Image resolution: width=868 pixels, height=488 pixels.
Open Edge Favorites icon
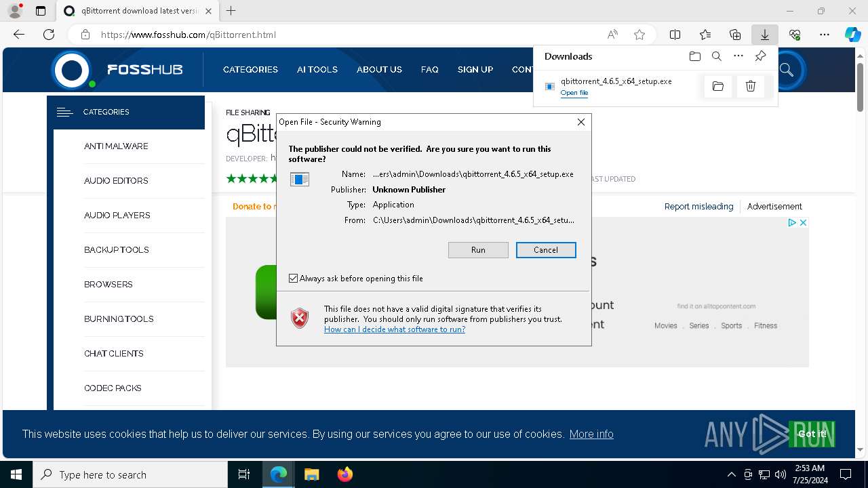[x=705, y=35]
